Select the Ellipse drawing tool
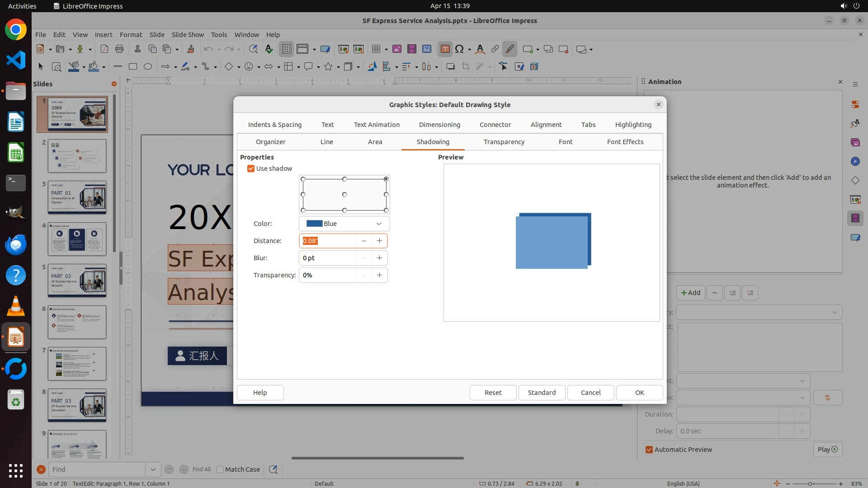The height and width of the screenshot is (488, 868). coord(148,67)
